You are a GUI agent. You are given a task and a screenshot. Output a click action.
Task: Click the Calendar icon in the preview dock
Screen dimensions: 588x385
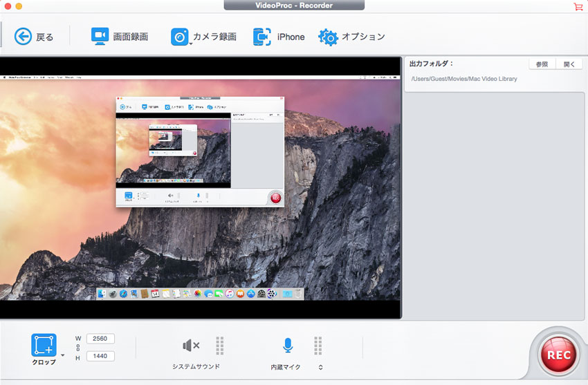(155, 294)
